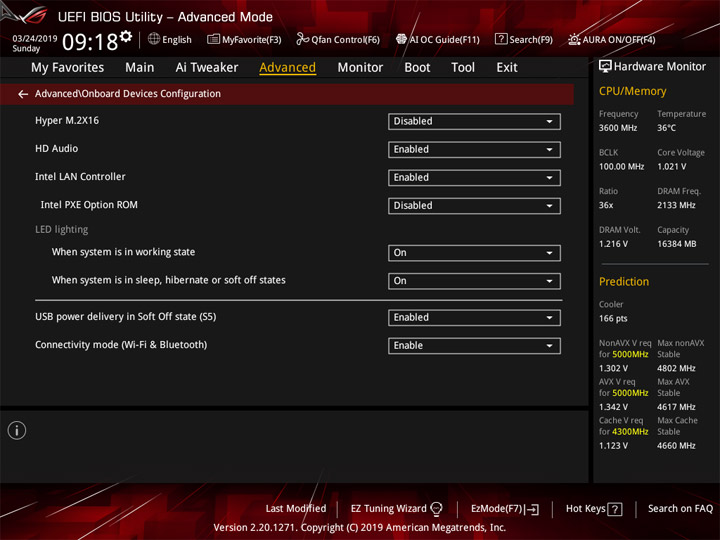The width and height of the screenshot is (720, 540).
Task: Launch EZ Tuning Wizard
Action: coord(388,508)
